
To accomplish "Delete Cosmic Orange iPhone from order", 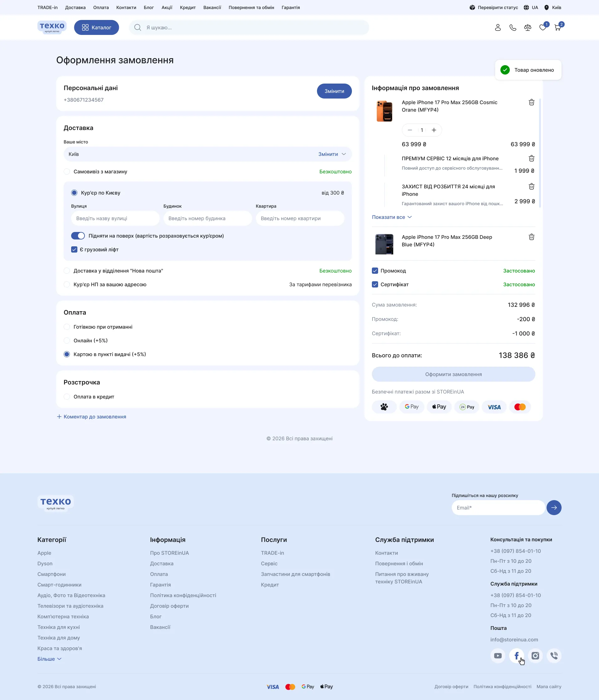I will (531, 102).
